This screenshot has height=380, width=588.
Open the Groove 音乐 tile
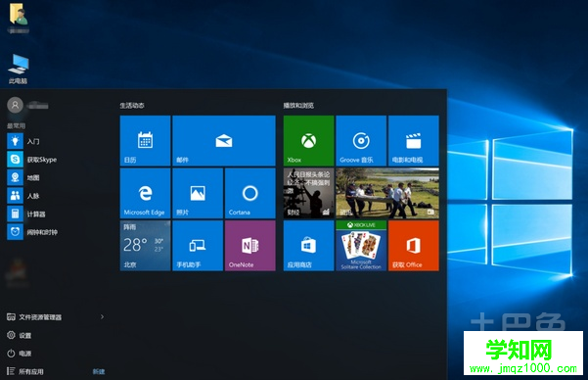pos(361,141)
